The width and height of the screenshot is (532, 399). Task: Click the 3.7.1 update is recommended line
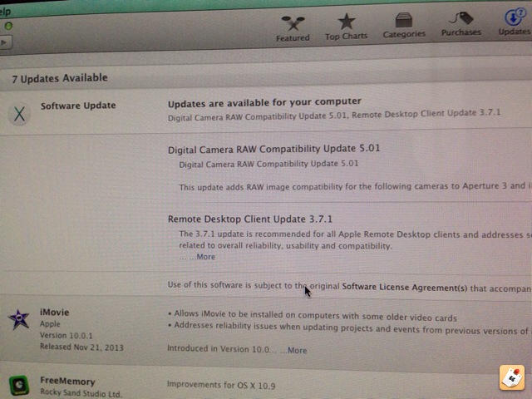click(x=355, y=234)
